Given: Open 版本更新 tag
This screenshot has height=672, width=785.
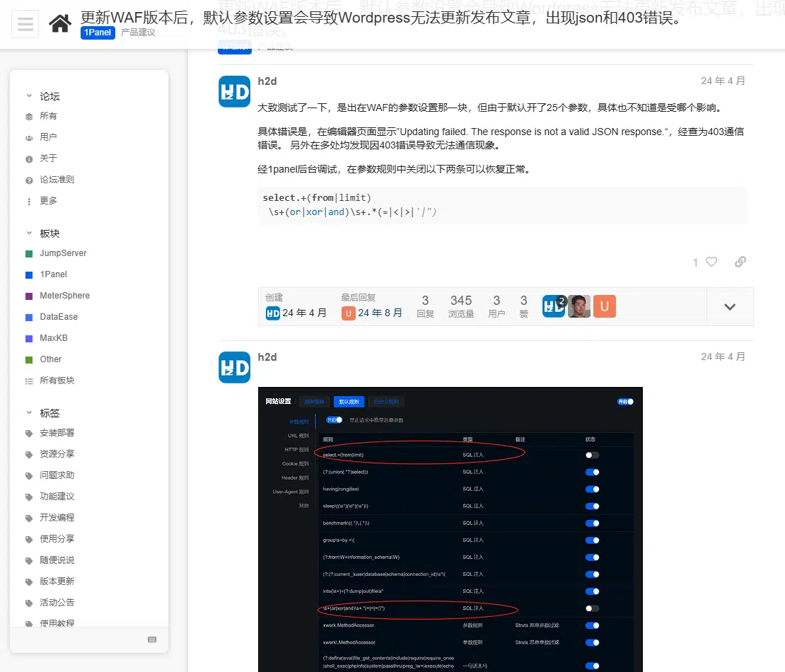Looking at the screenshot, I should [57, 581].
